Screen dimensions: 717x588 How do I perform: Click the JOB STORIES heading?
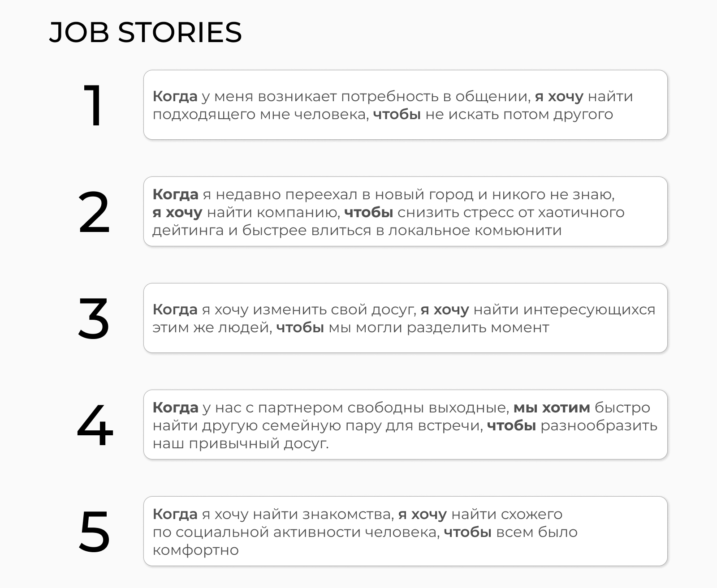pyautogui.click(x=145, y=32)
